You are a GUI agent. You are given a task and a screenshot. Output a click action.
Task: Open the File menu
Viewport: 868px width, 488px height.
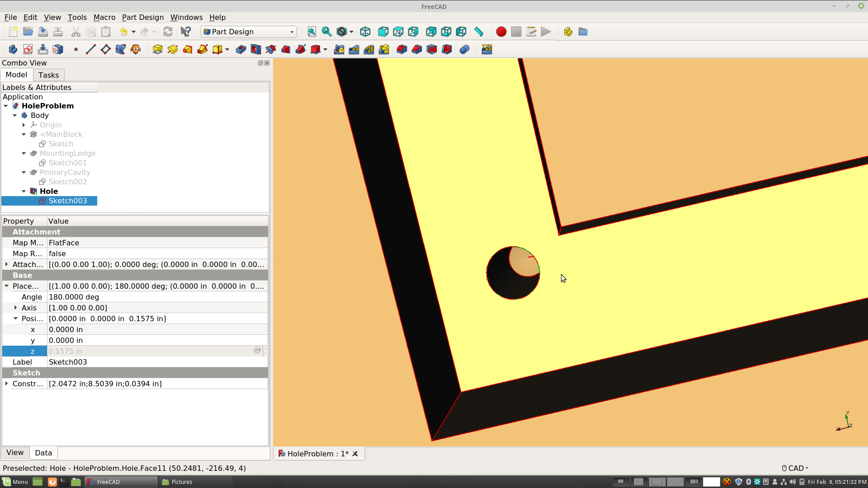(x=10, y=17)
